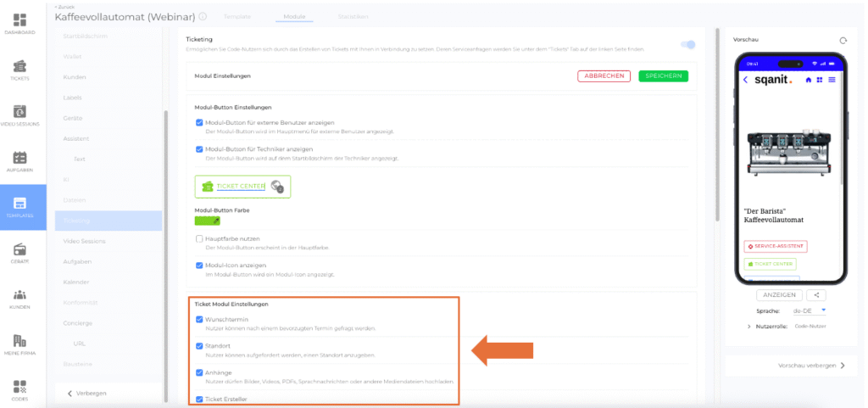Screen dimensions: 868x408
Task: Toggle the Ticketing module switch
Action: (x=688, y=45)
